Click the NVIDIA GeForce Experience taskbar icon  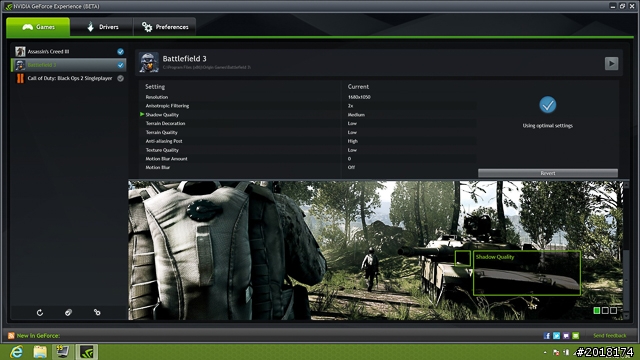point(87,352)
